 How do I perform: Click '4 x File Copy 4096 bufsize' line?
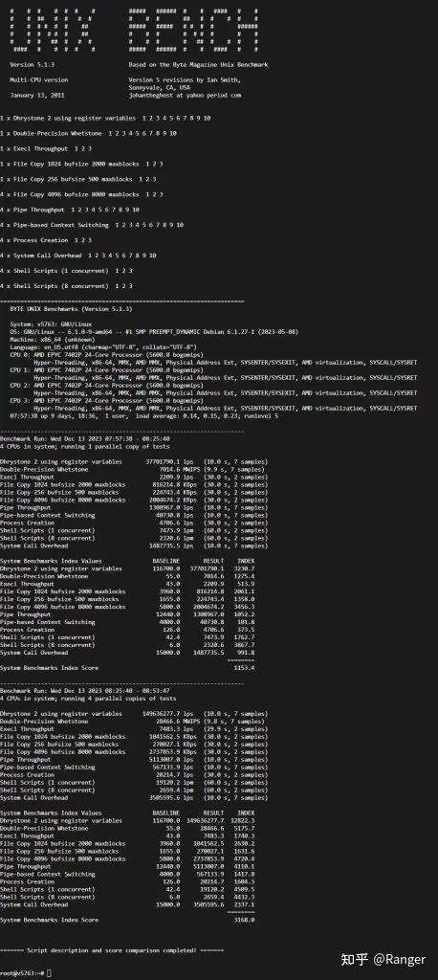[x=81, y=194]
